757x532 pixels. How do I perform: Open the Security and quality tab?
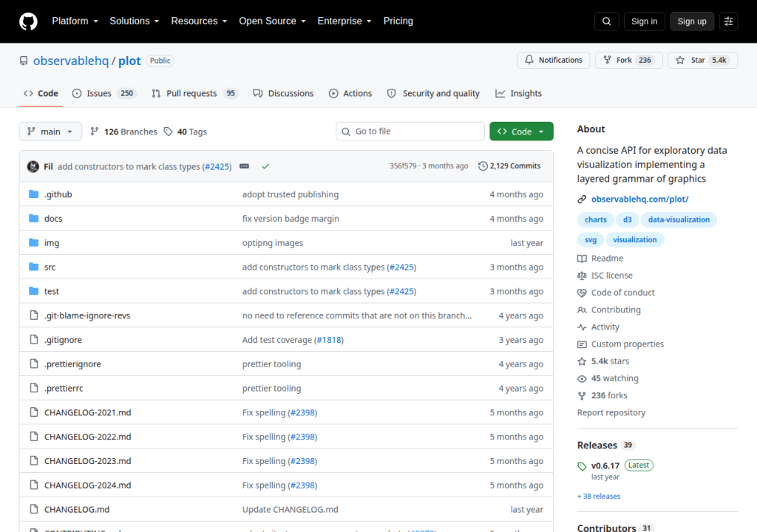click(x=433, y=94)
